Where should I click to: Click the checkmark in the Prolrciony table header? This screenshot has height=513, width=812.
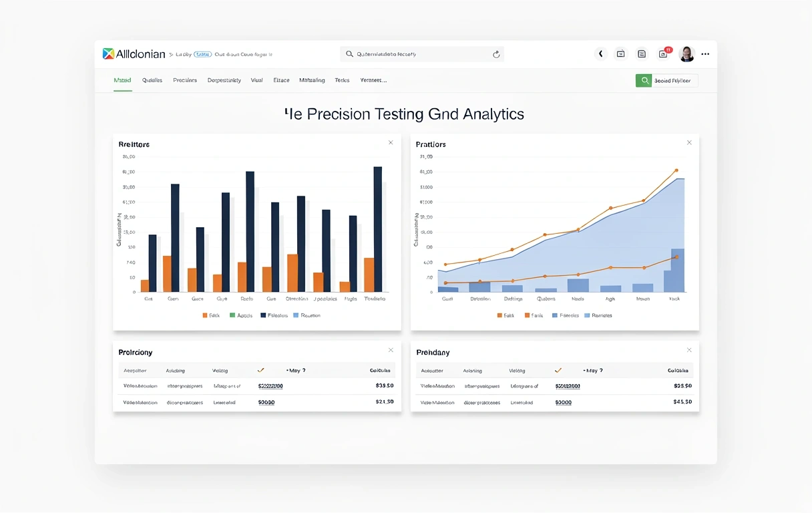pyautogui.click(x=262, y=370)
